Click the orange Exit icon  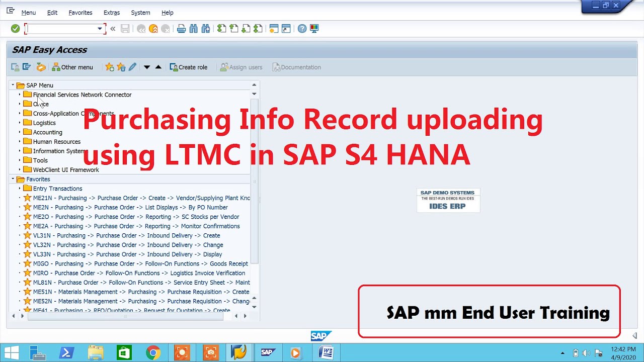(x=153, y=29)
